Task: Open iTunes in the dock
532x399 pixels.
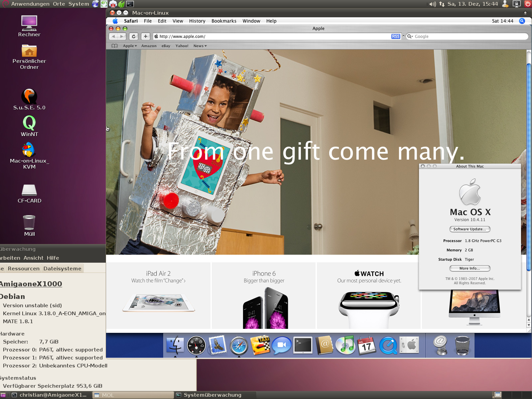Action: pyautogui.click(x=345, y=345)
